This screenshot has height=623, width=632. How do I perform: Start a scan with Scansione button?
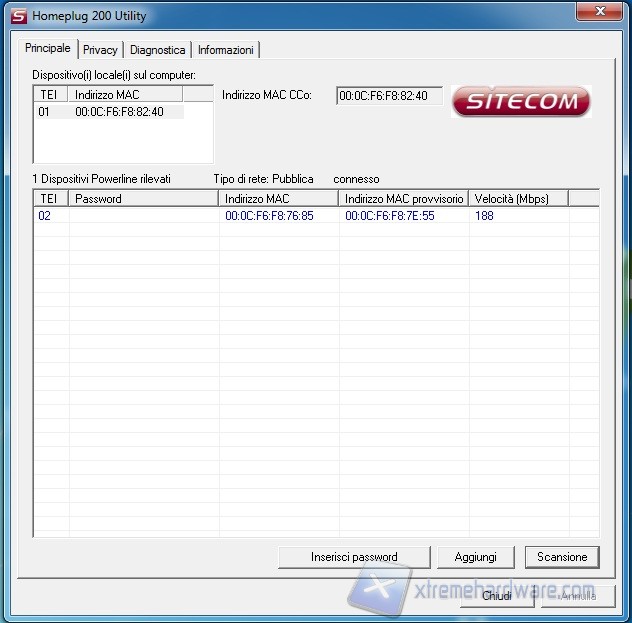tap(562, 557)
